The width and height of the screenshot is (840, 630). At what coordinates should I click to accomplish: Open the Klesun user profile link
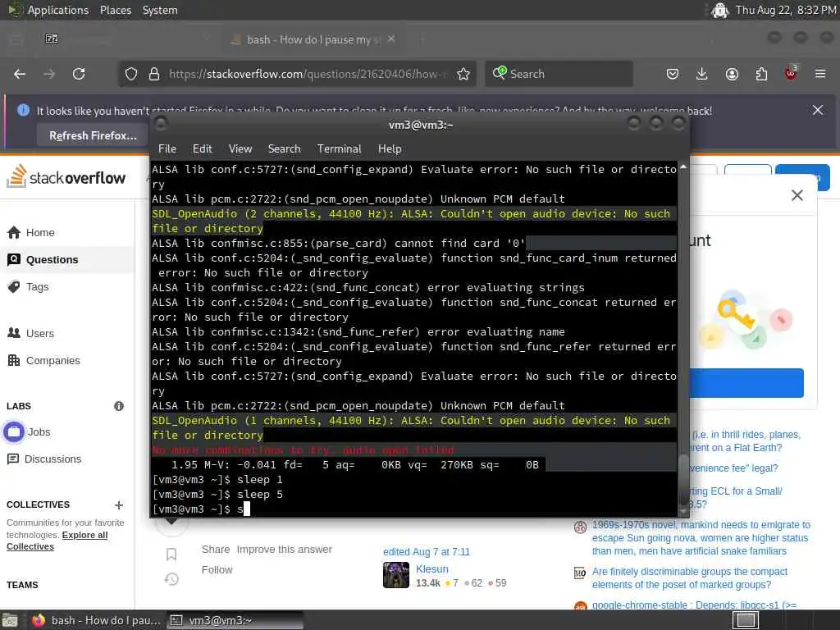click(431, 569)
